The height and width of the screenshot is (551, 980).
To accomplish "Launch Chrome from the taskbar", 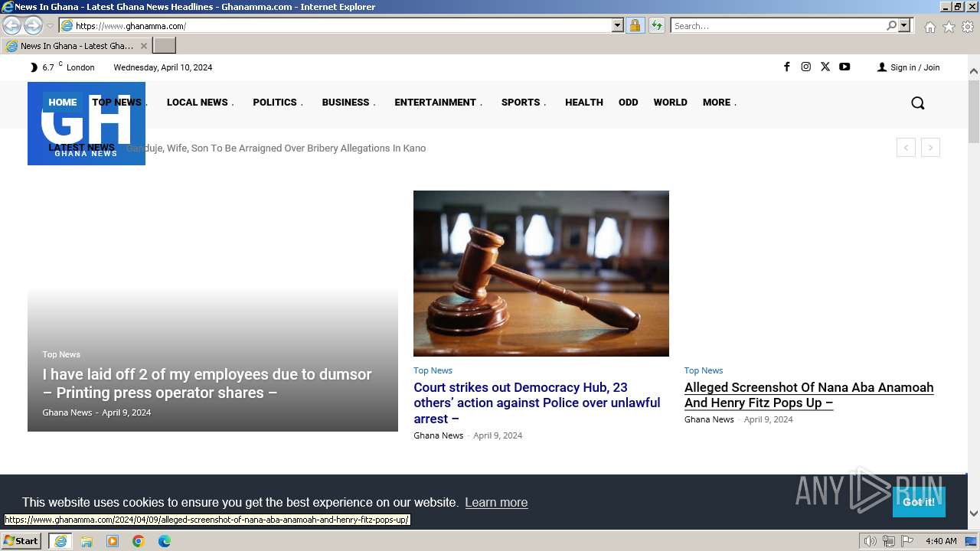I will point(139,541).
